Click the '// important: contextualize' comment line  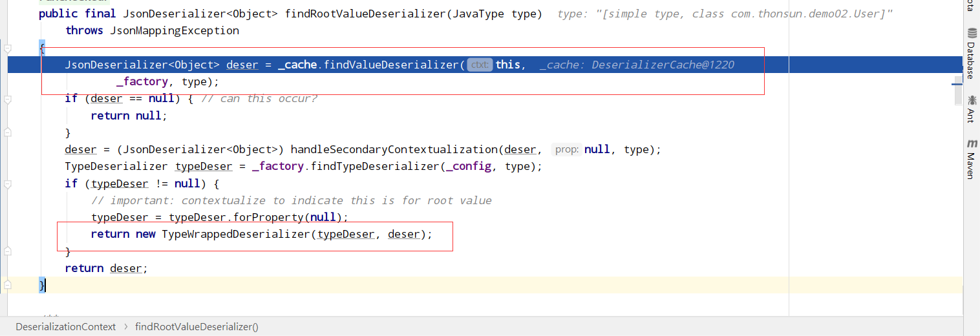click(292, 200)
